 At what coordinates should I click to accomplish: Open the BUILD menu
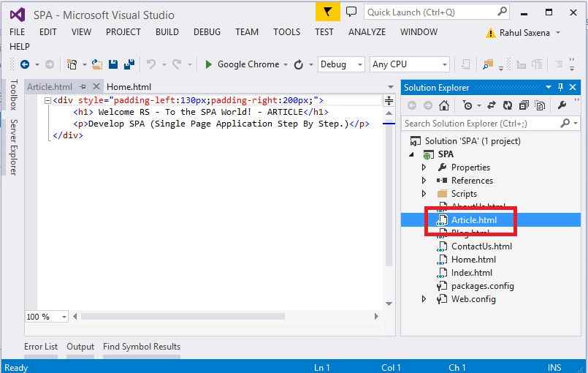(x=167, y=31)
